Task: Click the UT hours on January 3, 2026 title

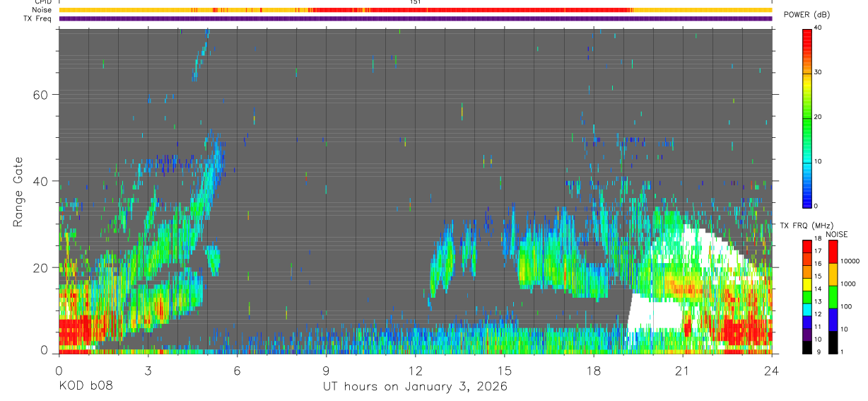Action: (415, 386)
